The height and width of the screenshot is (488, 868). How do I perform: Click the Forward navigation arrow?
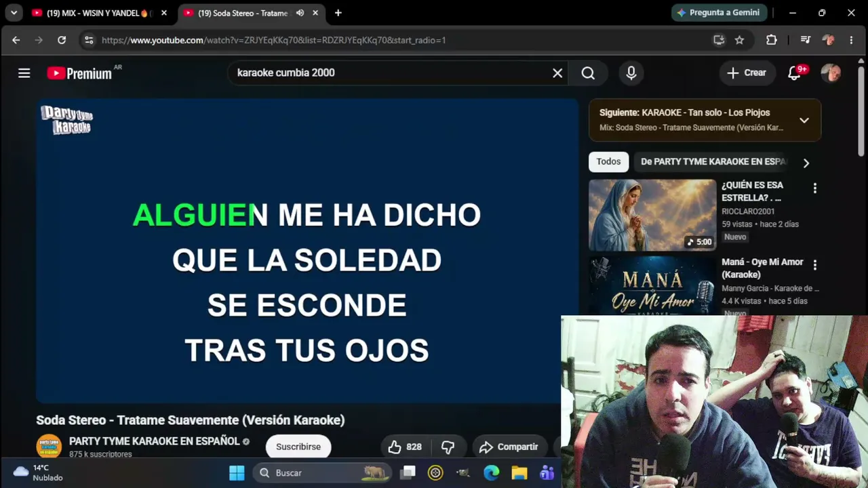pyautogui.click(x=39, y=40)
